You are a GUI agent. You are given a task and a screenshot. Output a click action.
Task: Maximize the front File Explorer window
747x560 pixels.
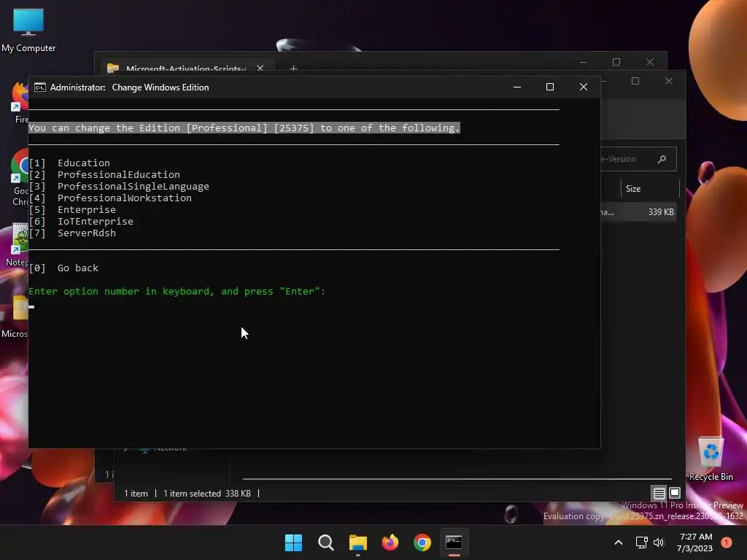tap(635, 81)
